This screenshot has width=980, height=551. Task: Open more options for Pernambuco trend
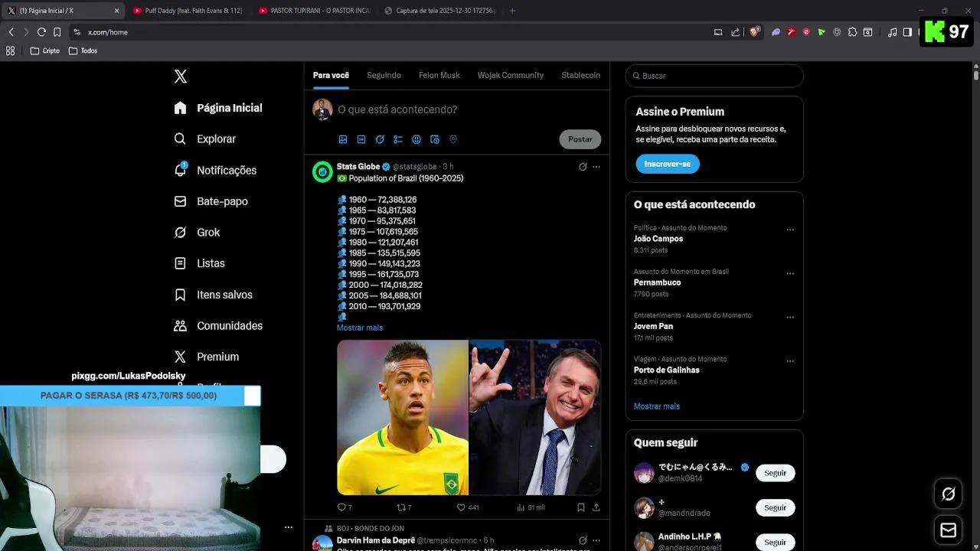point(790,273)
